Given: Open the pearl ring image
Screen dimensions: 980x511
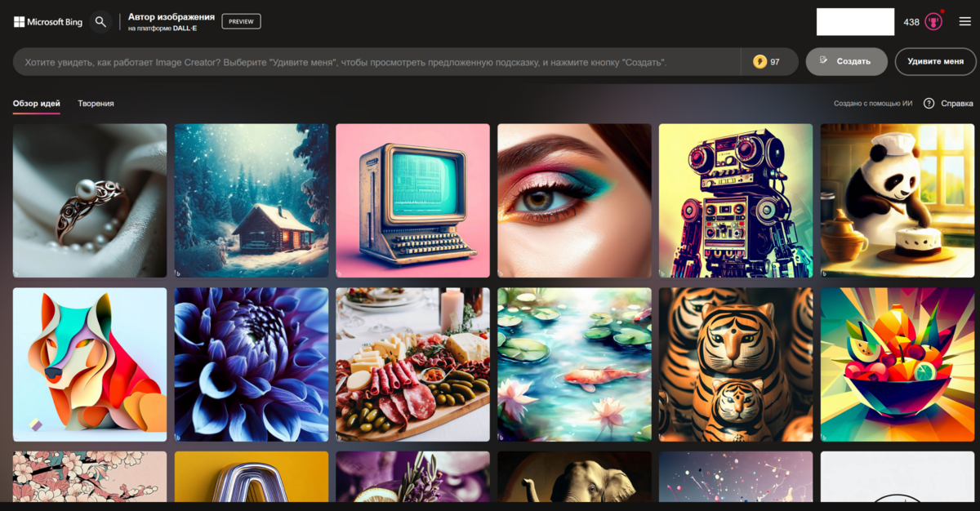Looking at the screenshot, I should click(x=90, y=201).
